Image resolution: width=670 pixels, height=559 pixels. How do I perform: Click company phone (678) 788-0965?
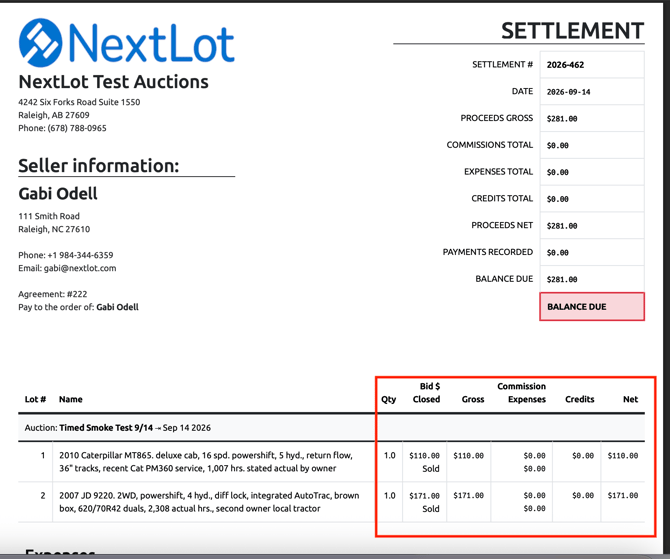tap(77, 128)
